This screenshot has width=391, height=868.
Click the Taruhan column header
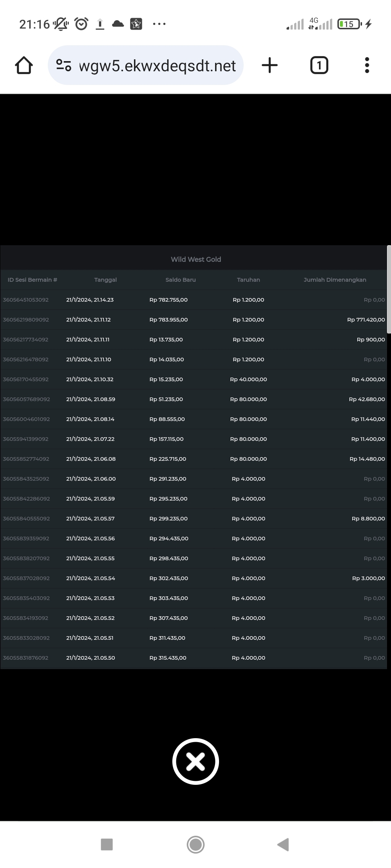[x=248, y=280]
